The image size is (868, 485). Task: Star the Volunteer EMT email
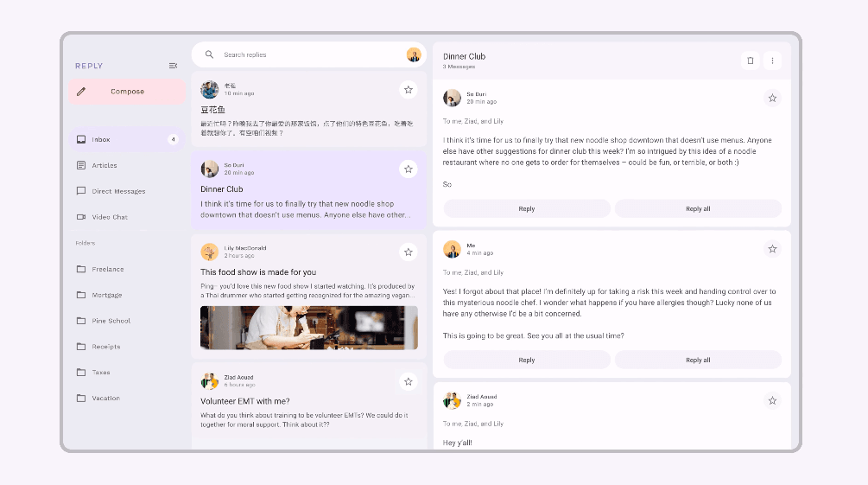click(408, 381)
